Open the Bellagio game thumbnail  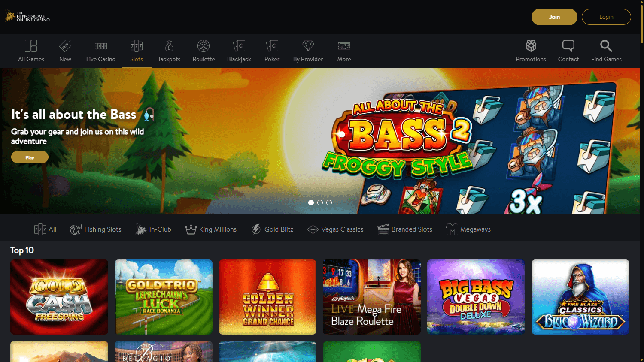point(164,352)
